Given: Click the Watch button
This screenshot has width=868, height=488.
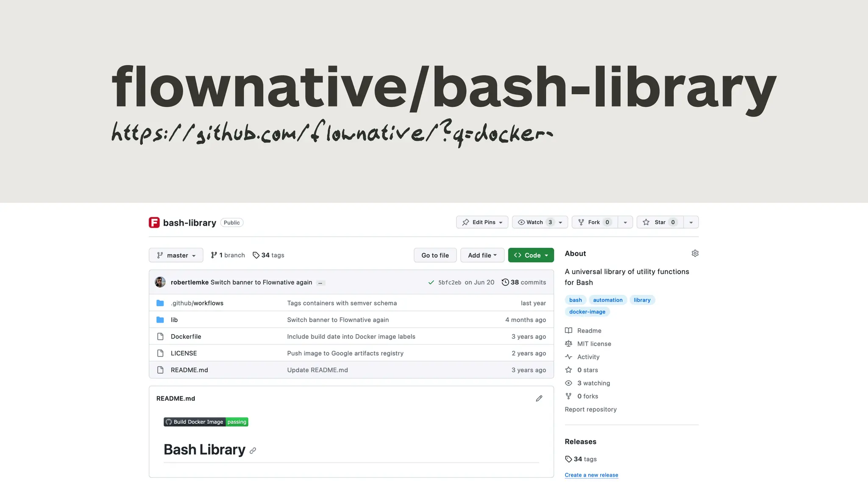Looking at the screenshot, I should [x=535, y=222].
